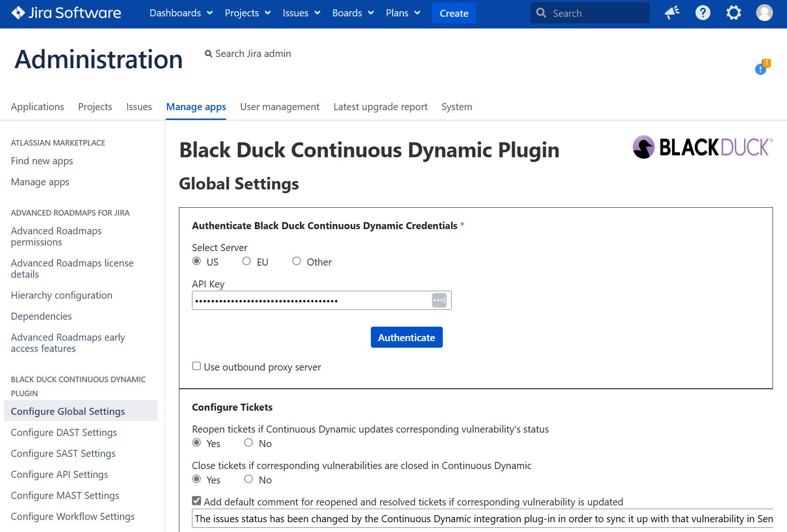Enable Use outbound proxy server checkbox
This screenshot has width=787, height=532.
pyautogui.click(x=197, y=366)
